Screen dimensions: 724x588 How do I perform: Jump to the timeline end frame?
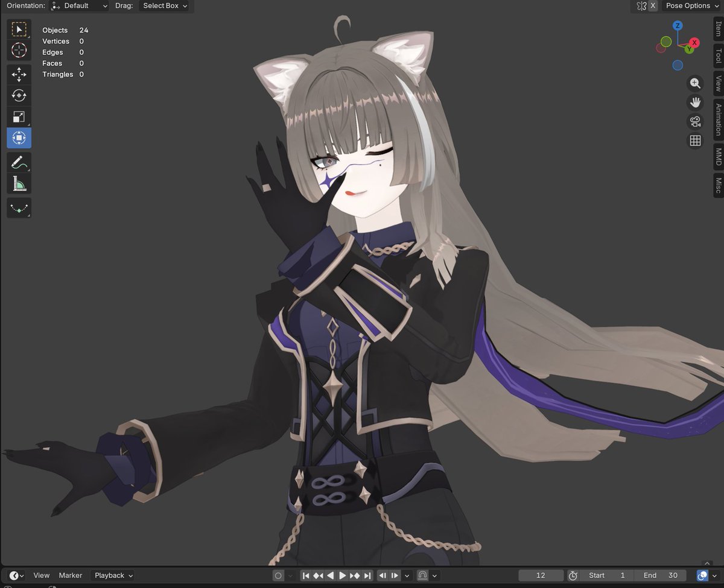[367, 575]
